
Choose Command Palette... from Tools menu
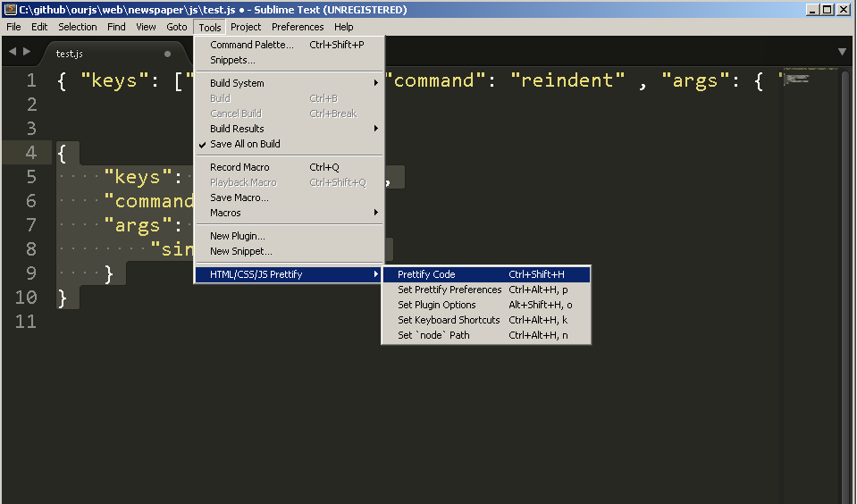tap(290, 45)
